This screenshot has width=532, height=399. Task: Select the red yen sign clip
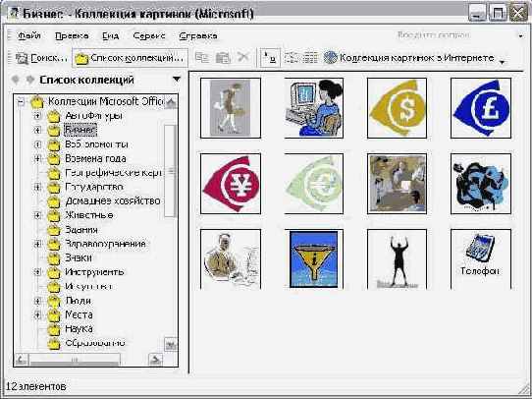point(231,184)
